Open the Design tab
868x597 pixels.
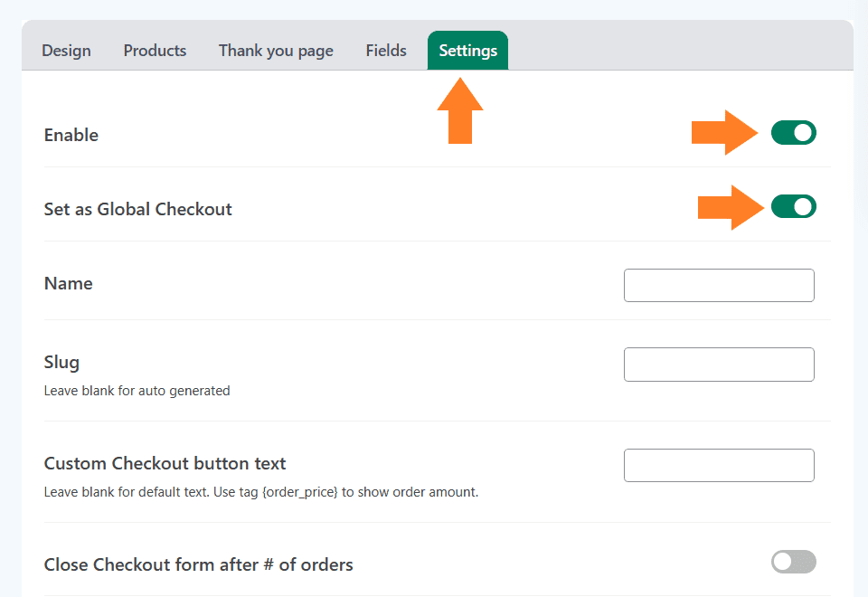(66, 51)
